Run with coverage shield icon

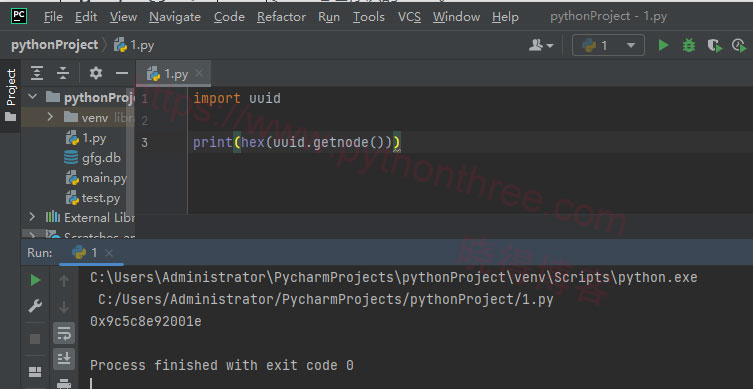tap(715, 46)
